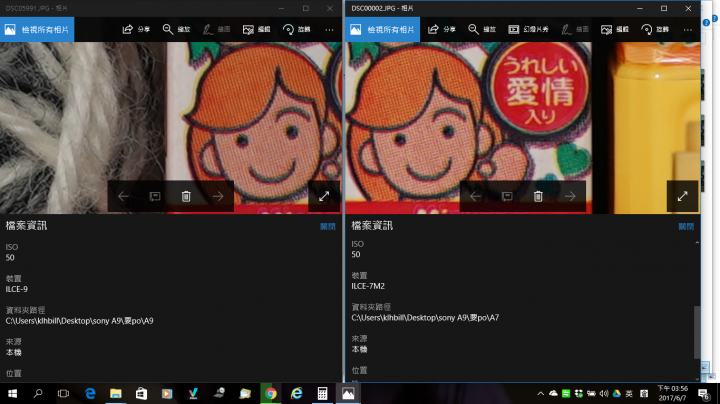Click 縮放 zoom icon in DSC00002.JPG window
Viewport: 720px width, 404px height.
[482, 29]
